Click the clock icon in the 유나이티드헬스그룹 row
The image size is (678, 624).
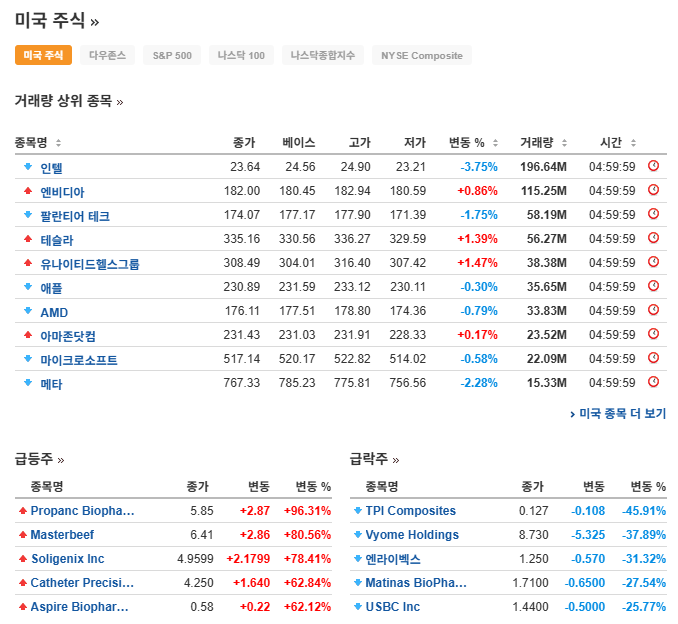[x=653, y=262]
